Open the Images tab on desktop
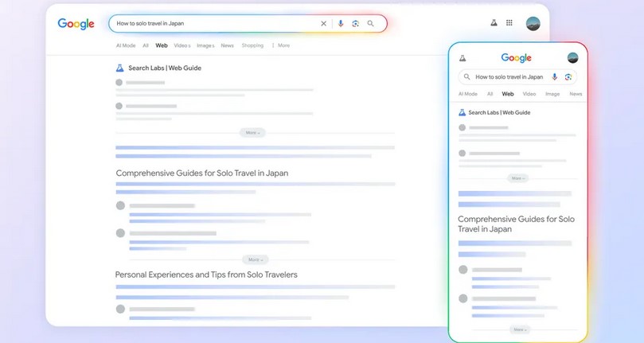Viewport: 644px width, 343px height. (x=205, y=45)
